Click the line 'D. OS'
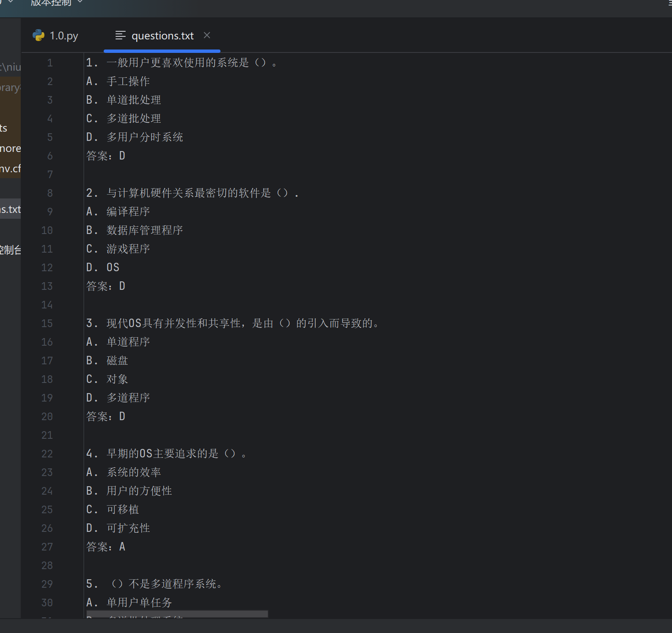The height and width of the screenshot is (633, 672). 102,267
